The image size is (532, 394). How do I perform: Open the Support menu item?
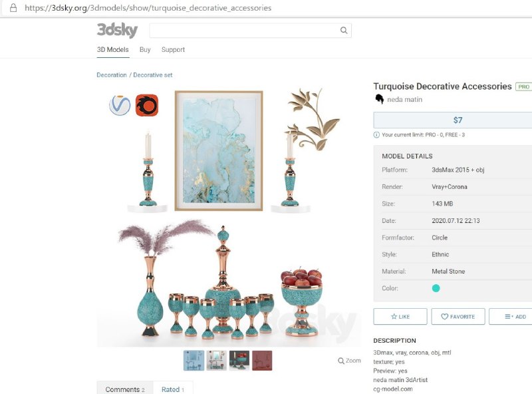pos(173,50)
